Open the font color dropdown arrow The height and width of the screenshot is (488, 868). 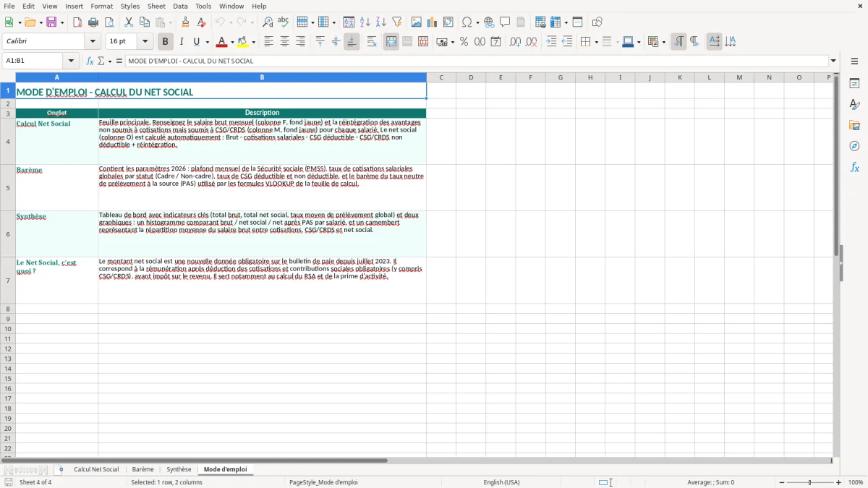tap(231, 42)
